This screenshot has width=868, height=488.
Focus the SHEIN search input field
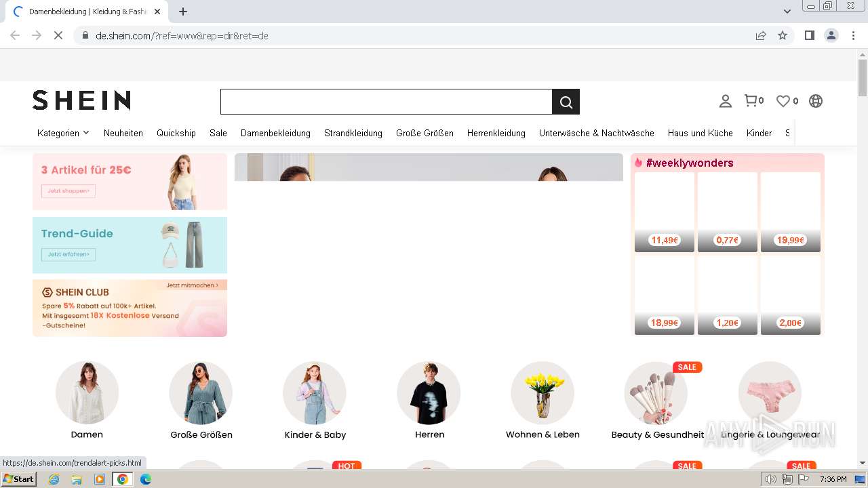pyautogui.click(x=387, y=102)
